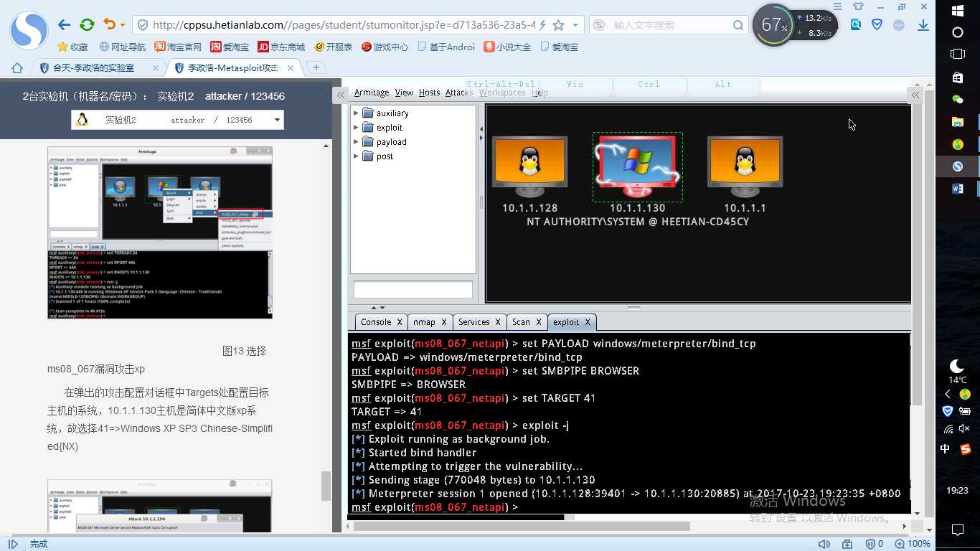This screenshot has height=551, width=980.
Task: Open the address bar history dropdown arrow
Action: (575, 25)
